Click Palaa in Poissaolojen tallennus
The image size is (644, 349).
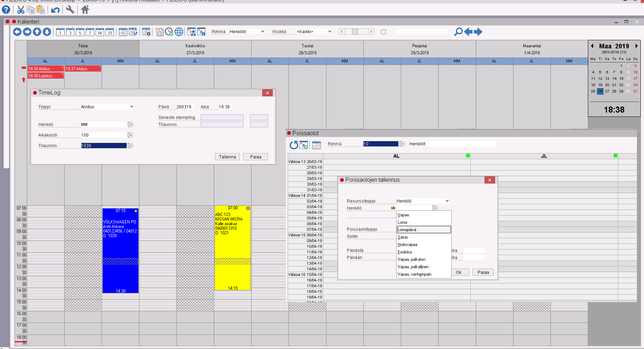tap(483, 272)
